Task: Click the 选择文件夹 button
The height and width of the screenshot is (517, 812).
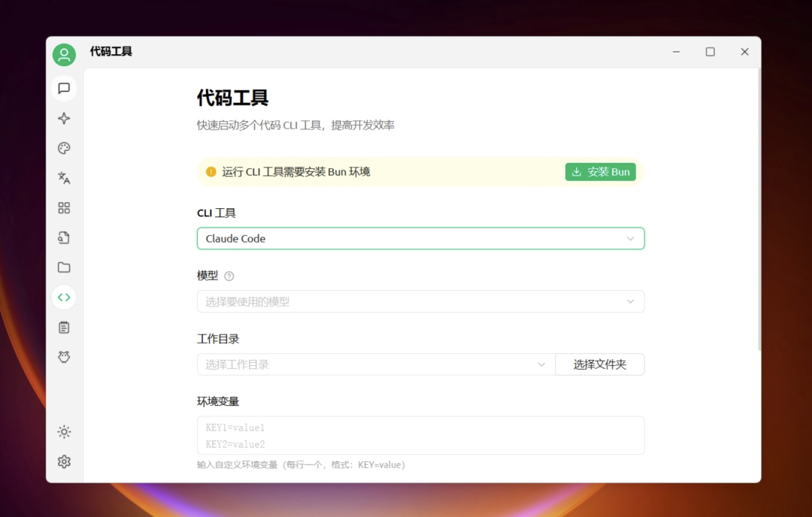Action: tap(600, 364)
